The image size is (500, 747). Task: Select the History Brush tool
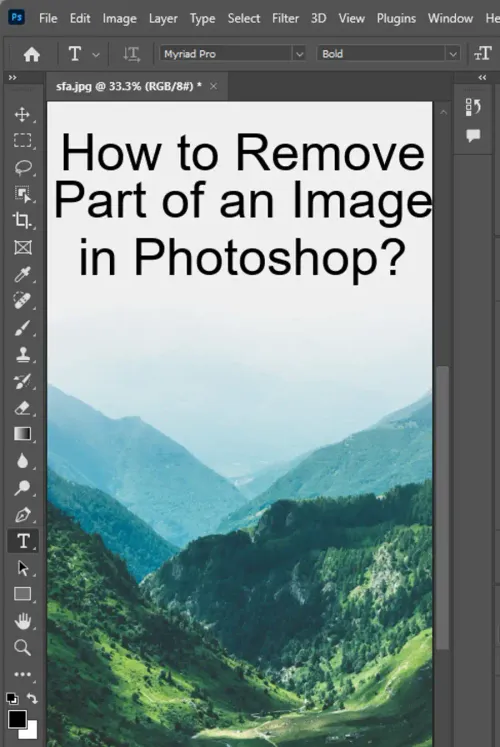pos(22,381)
